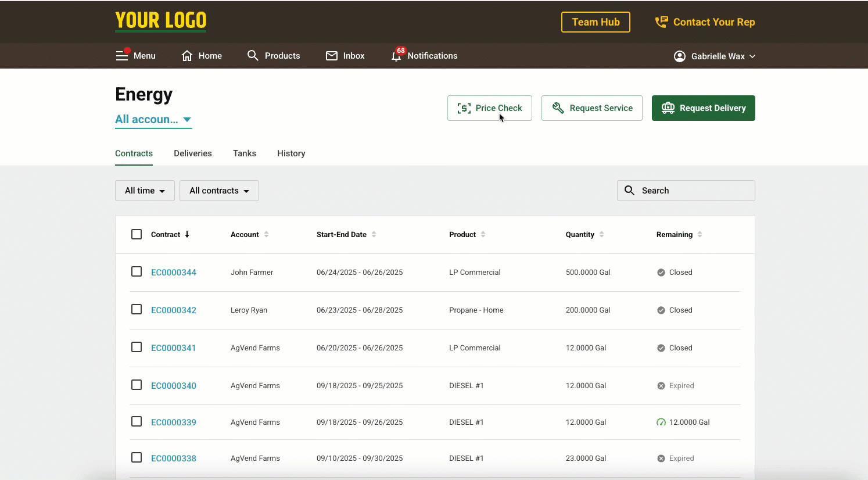The width and height of the screenshot is (868, 480).
Task: Check the select-all checkbox in table header
Action: click(x=137, y=234)
